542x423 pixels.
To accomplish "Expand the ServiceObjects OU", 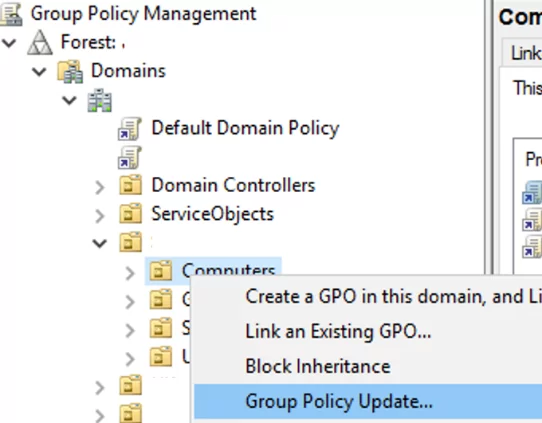I will (x=100, y=216).
